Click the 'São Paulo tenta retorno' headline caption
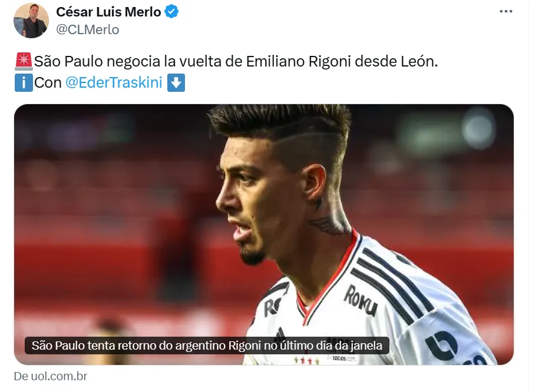The image size is (552, 392). pos(207,346)
